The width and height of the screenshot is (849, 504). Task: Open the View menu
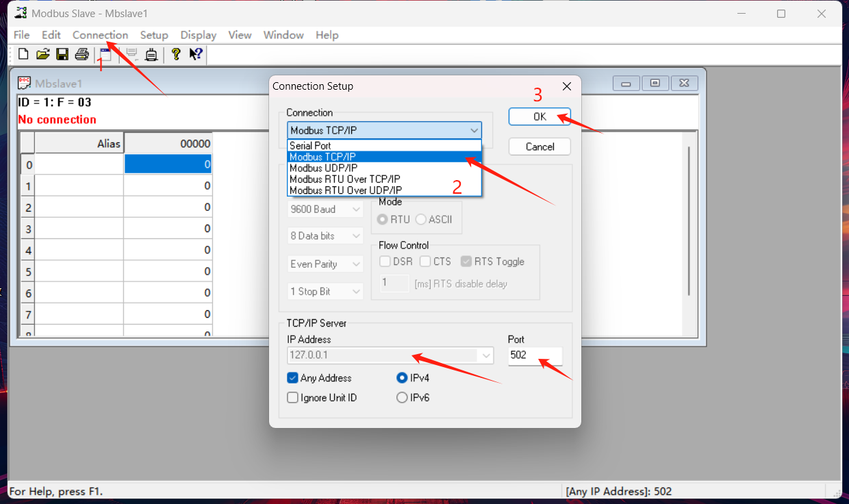coord(240,35)
